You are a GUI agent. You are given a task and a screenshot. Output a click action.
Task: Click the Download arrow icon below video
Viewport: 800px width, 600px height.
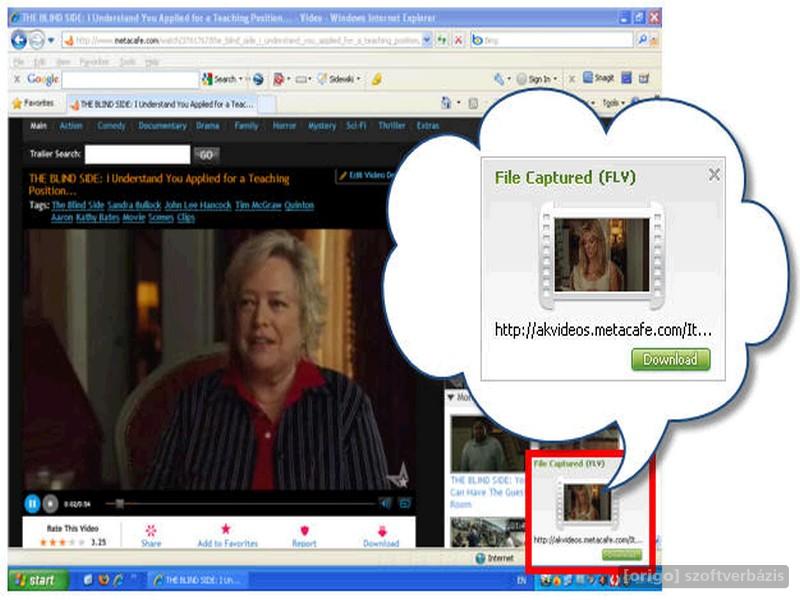coord(382,531)
